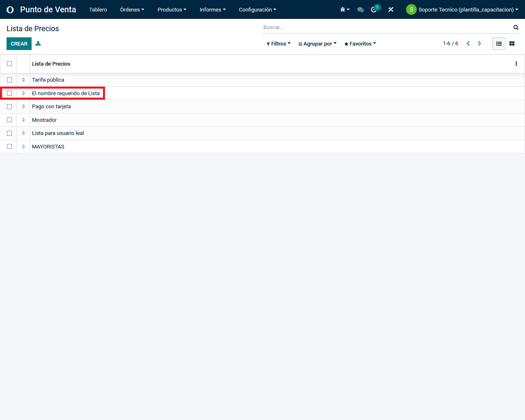The width and height of the screenshot is (525, 420).
Task: Open the Agrupar por dropdown
Action: tap(317, 44)
